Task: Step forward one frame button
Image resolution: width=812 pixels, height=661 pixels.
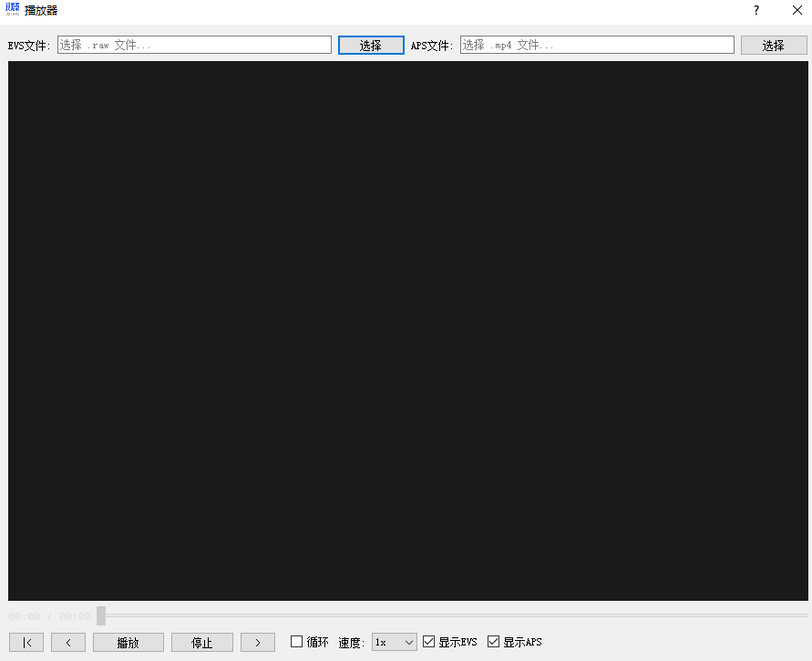Action: click(x=258, y=643)
